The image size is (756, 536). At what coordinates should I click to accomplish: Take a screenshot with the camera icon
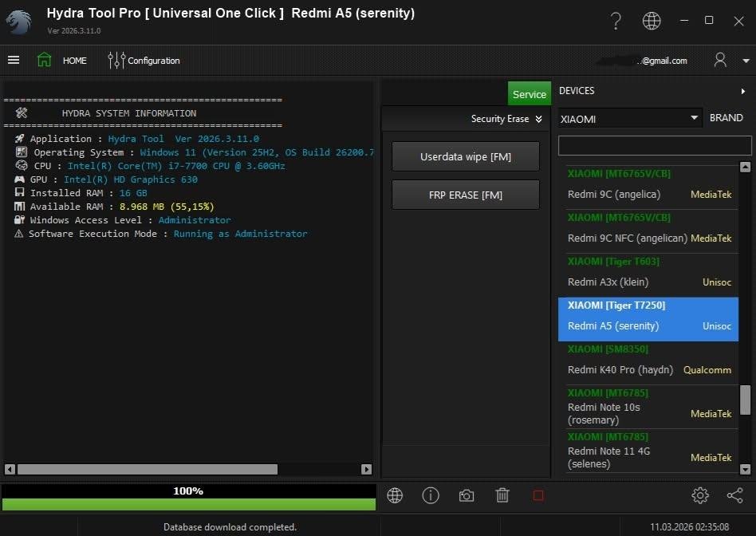point(467,495)
